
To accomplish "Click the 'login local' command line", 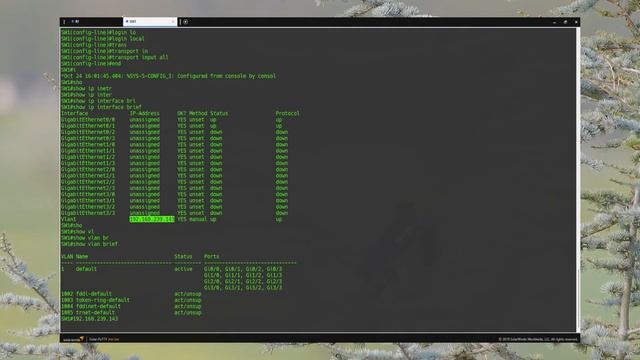I will pos(102,39).
